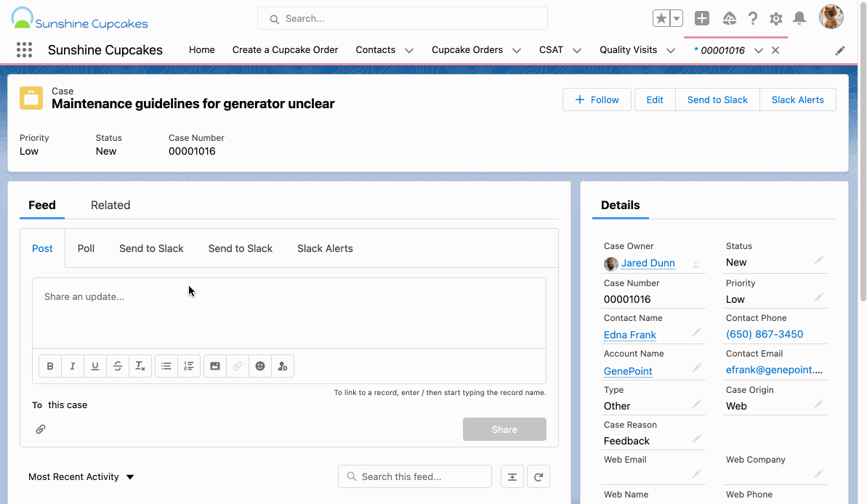Click the header Slack Alerts button
The image size is (867, 504).
coord(797,99)
